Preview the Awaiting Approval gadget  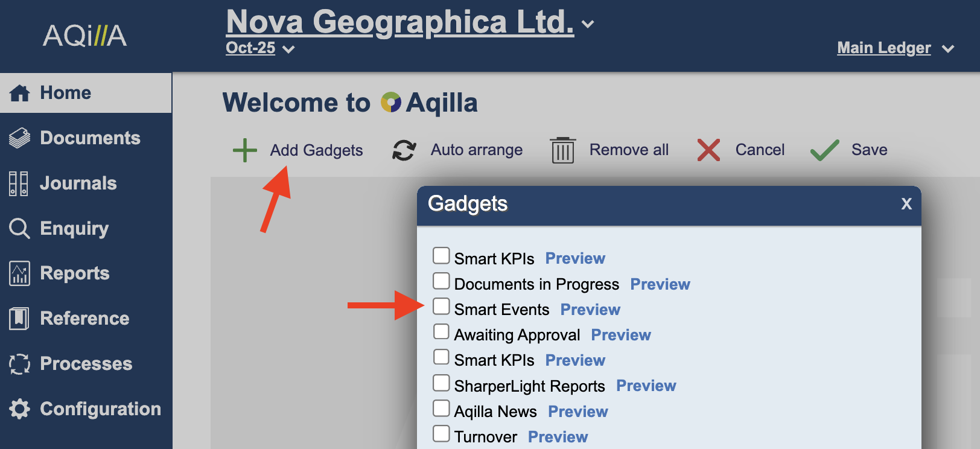tap(621, 335)
